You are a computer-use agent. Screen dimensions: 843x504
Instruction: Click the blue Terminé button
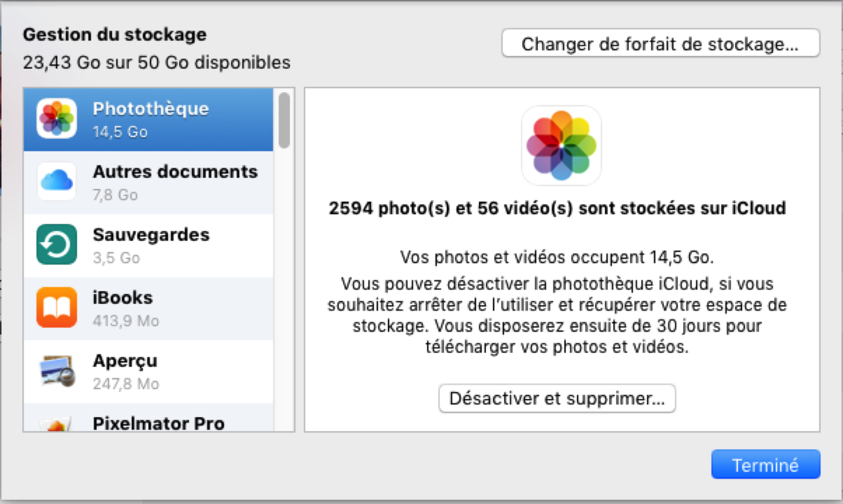(x=765, y=464)
